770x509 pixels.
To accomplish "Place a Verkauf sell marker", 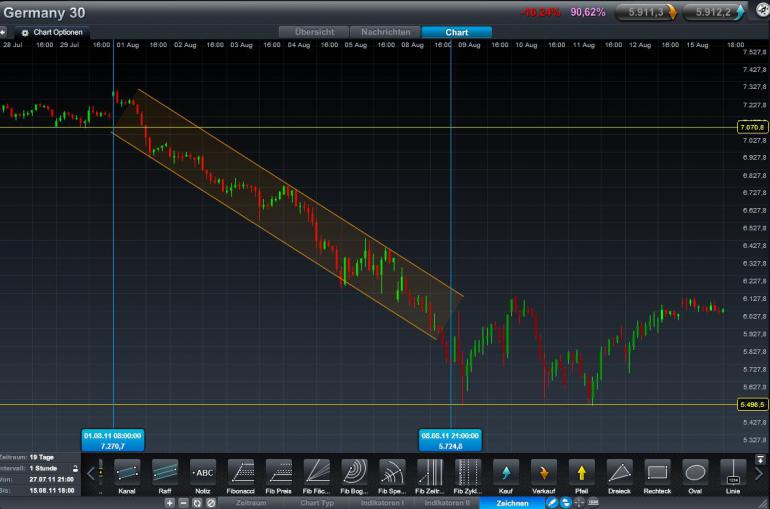I will [544, 477].
